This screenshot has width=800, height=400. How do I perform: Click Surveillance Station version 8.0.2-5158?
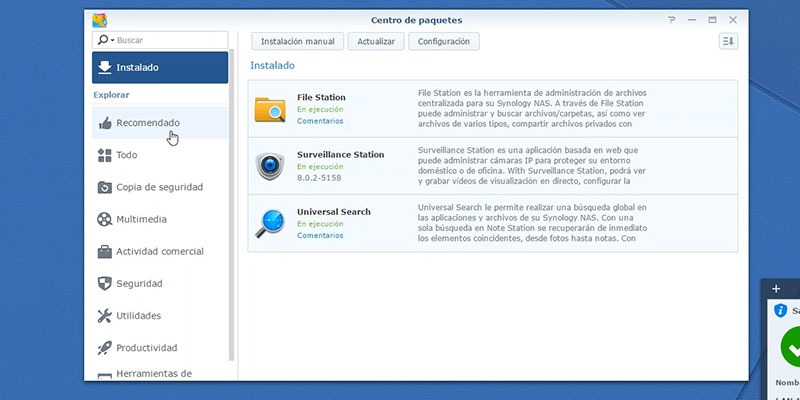(x=319, y=178)
